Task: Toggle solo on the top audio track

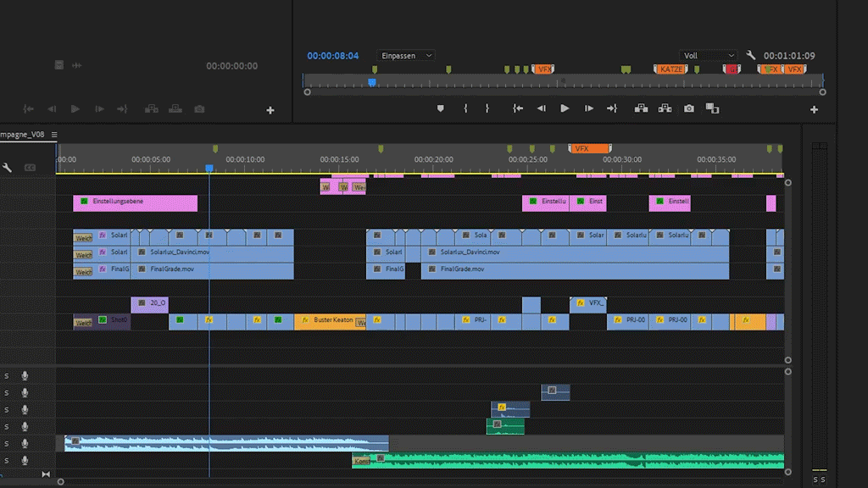Action: coord(7,376)
